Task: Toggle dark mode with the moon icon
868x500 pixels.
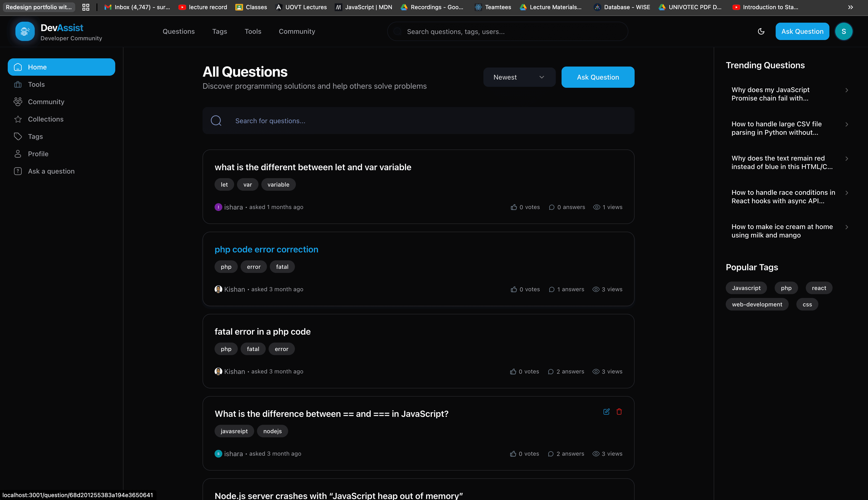Action: click(761, 31)
